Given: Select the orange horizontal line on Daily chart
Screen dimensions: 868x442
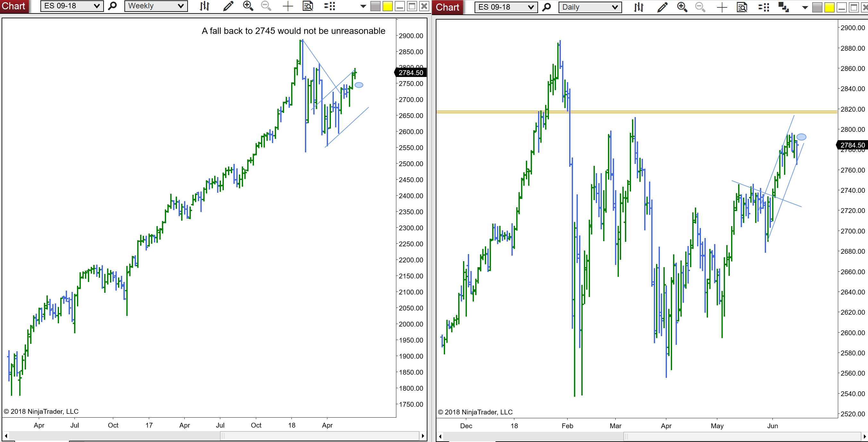Looking at the screenshot, I should pyautogui.click(x=637, y=112).
